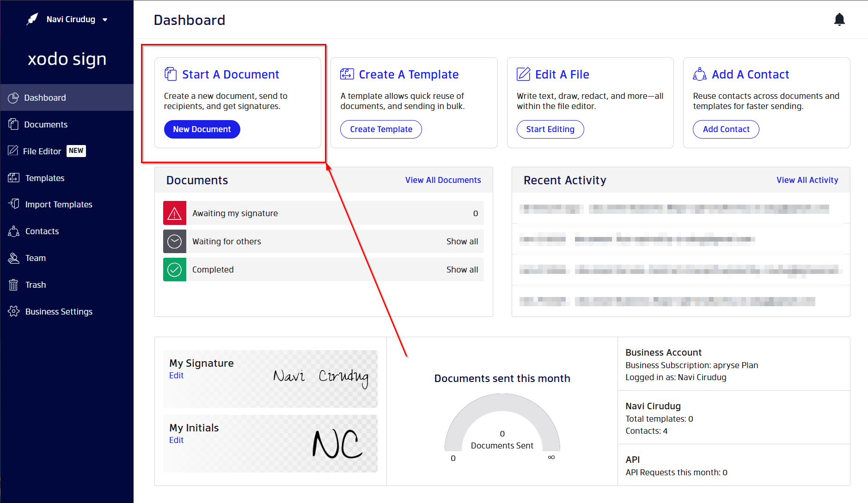Click the Import Templates icon
This screenshot has width=868, height=503.
tap(13, 204)
